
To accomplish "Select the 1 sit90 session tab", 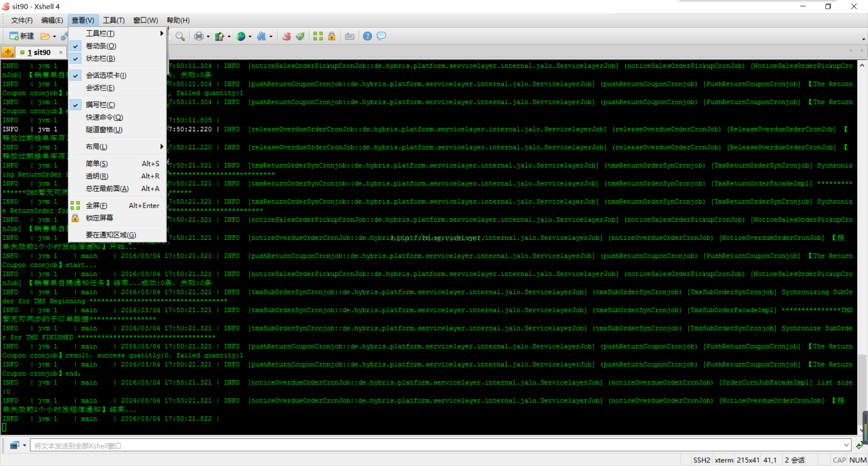I will [39, 52].
